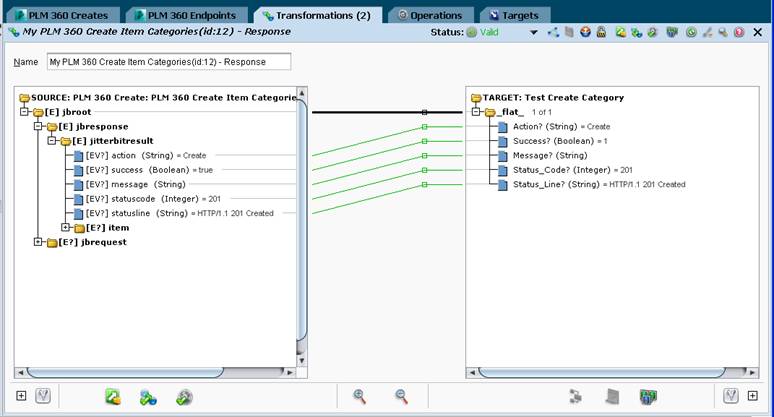Open the Status dropdown arrow

pyautogui.click(x=534, y=33)
